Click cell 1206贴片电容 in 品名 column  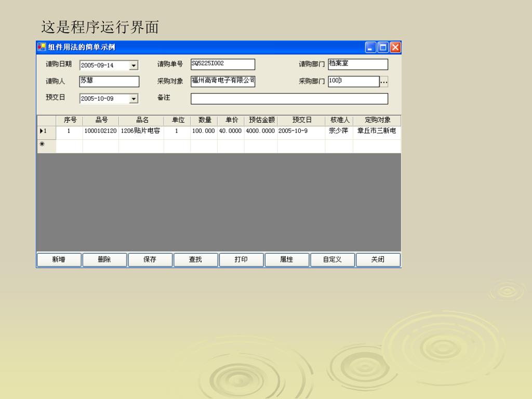pos(141,132)
